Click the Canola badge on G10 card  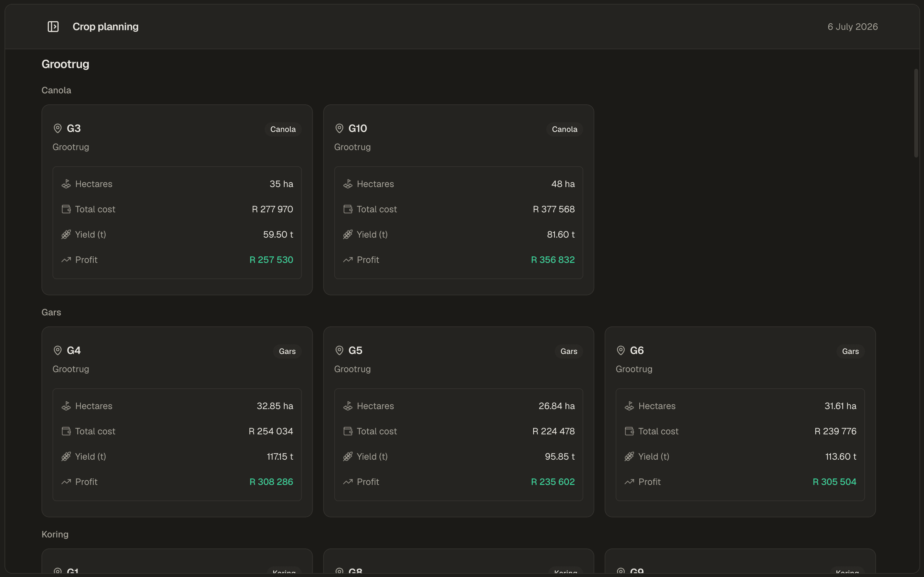564,129
